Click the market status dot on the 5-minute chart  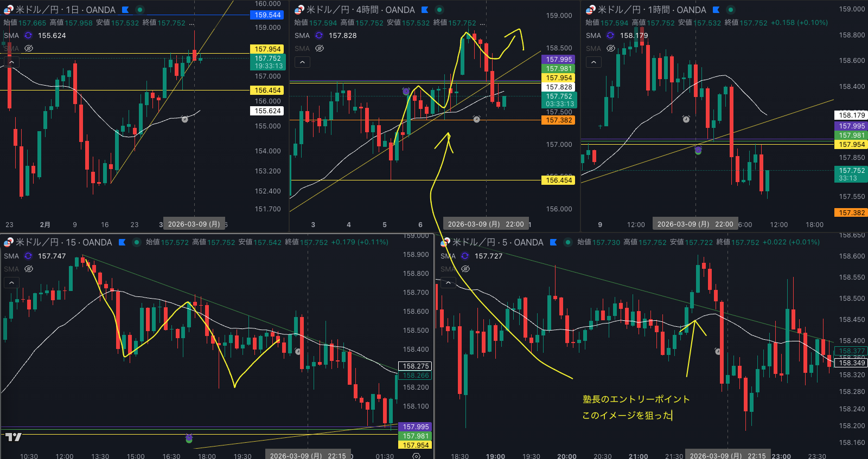click(x=567, y=242)
